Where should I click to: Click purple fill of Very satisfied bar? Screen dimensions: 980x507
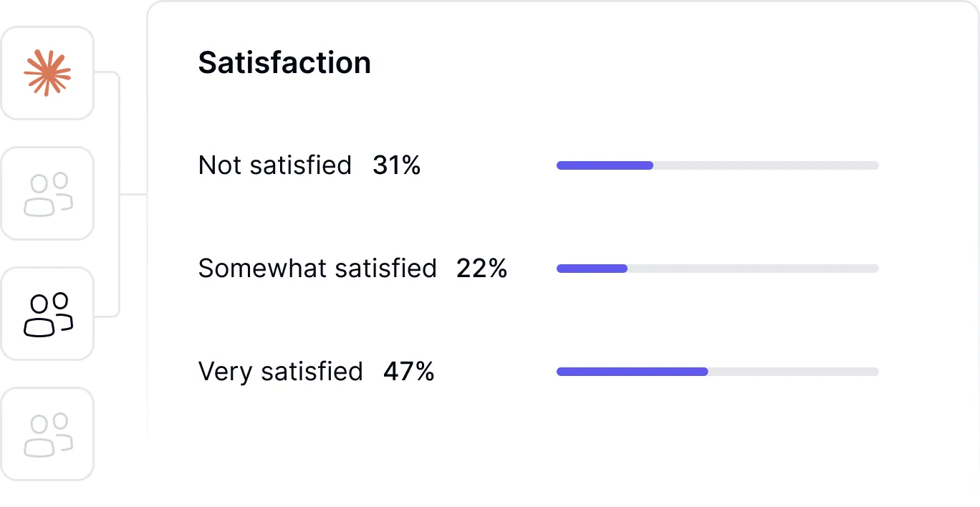point(632,372)
